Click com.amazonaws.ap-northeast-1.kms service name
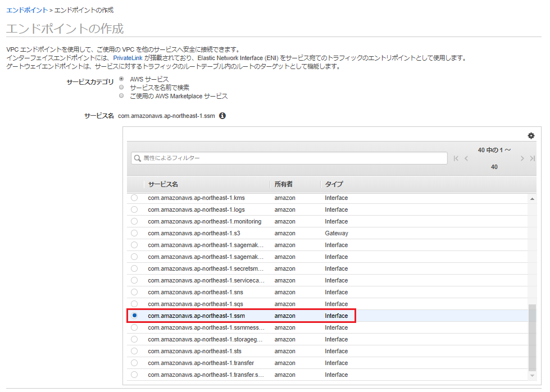The image size is (550, 392). point(197,198)
